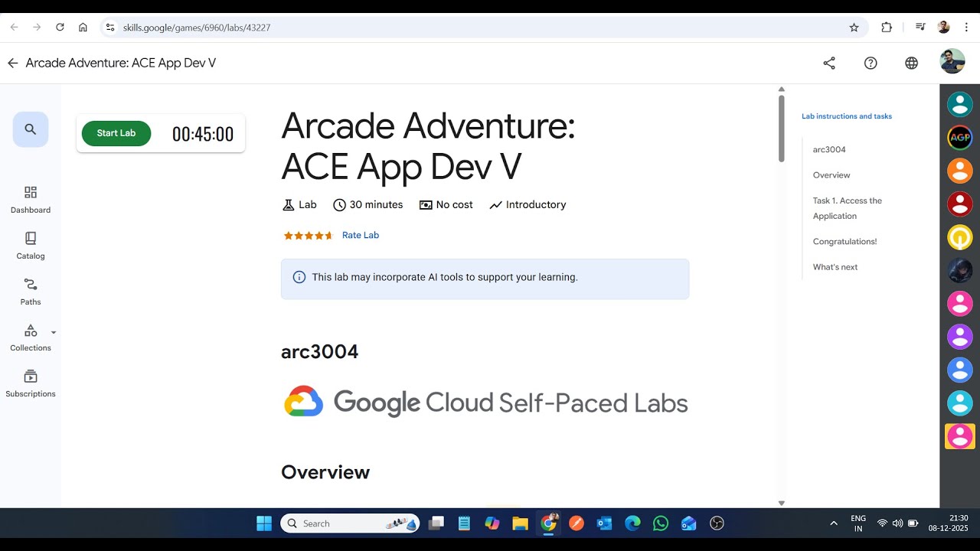Open the help question mark icon
The image size is (980, 551).
coord(871,63)
